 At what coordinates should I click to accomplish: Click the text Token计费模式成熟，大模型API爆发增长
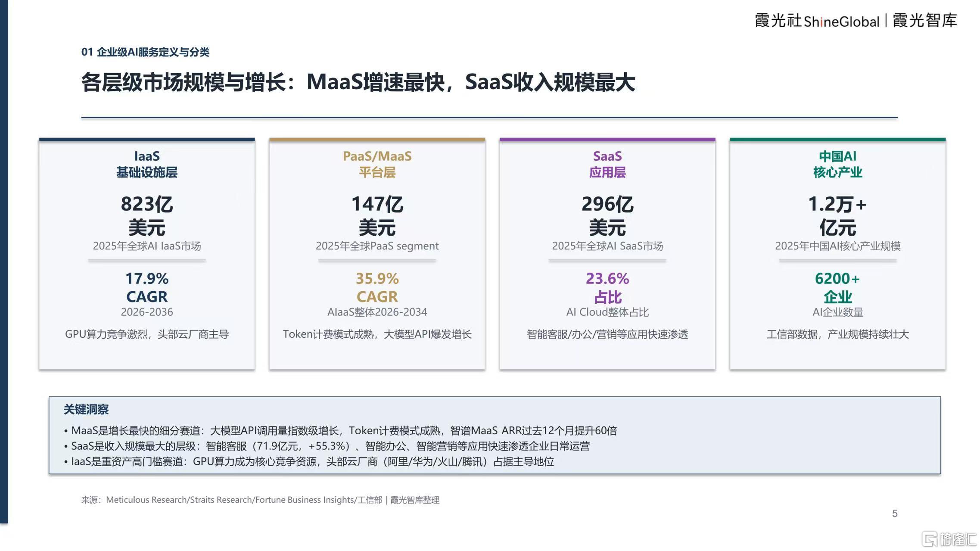click(377, 334)
